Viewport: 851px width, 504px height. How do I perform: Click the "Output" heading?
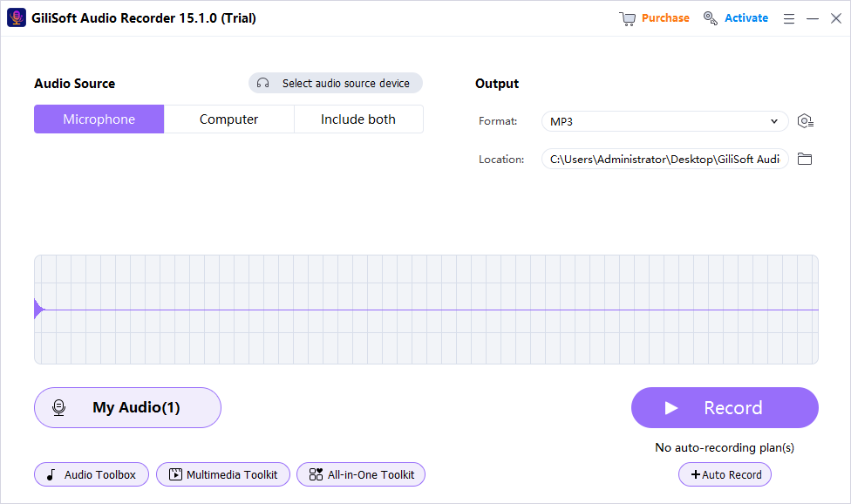coord(497,84)
